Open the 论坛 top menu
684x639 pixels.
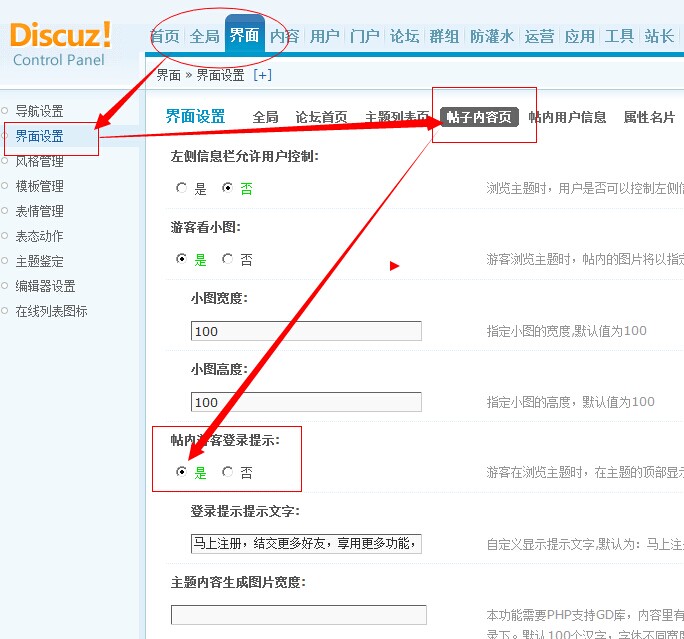pyautogui.click(x=404, y=36)
